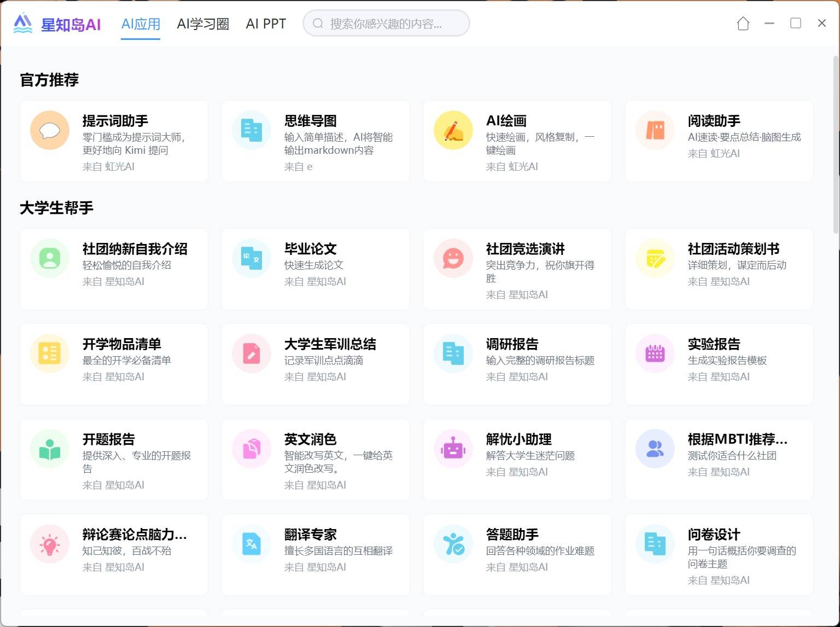Click the 辩论赛论点脑力 lightbulb icon

[50, 544]
